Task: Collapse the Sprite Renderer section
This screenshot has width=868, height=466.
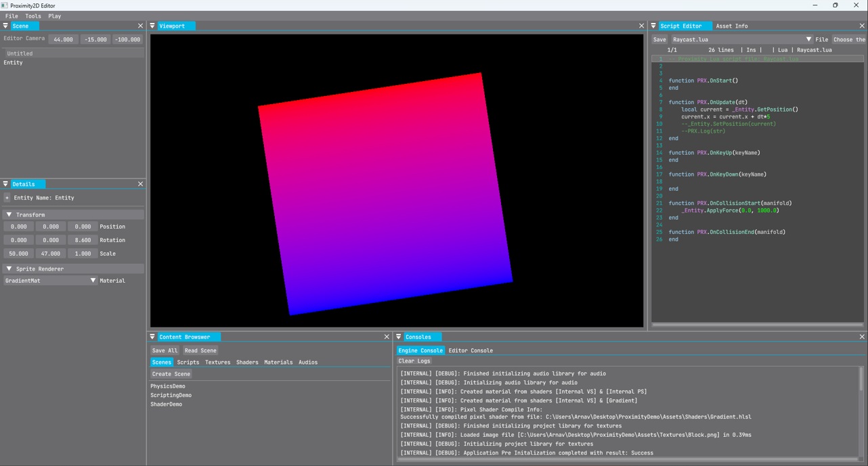Action: coord(9,269)
